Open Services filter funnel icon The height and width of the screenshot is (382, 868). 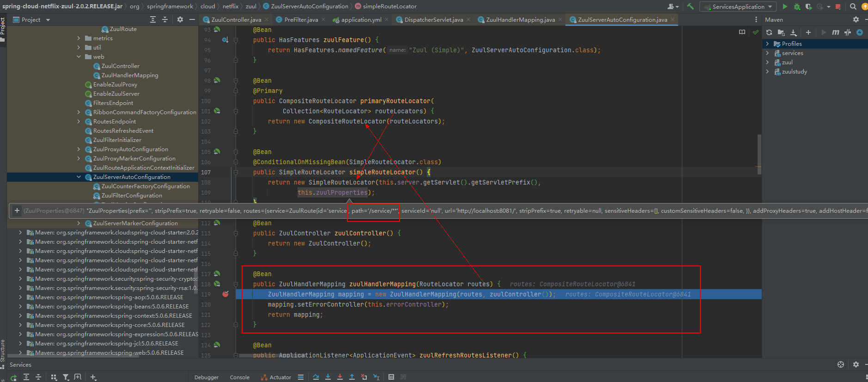(x=66, y=377)
